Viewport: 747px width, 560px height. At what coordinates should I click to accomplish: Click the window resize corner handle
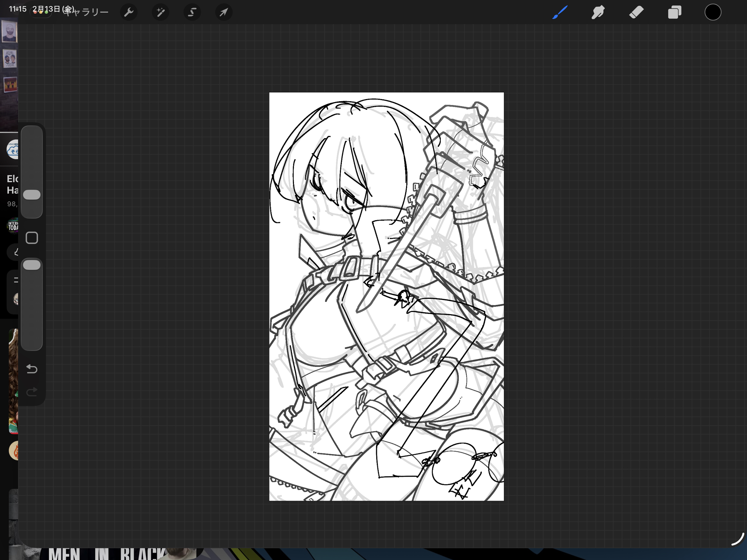pos(738,539)
